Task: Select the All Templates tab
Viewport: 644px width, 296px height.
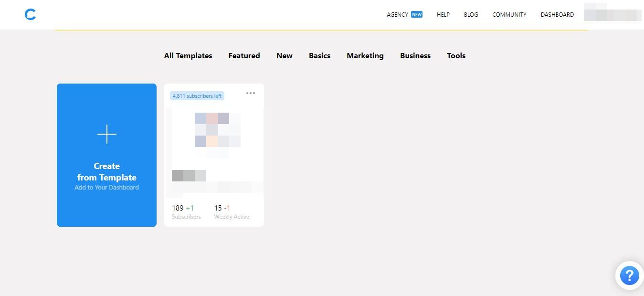Action: click(188, 56)
